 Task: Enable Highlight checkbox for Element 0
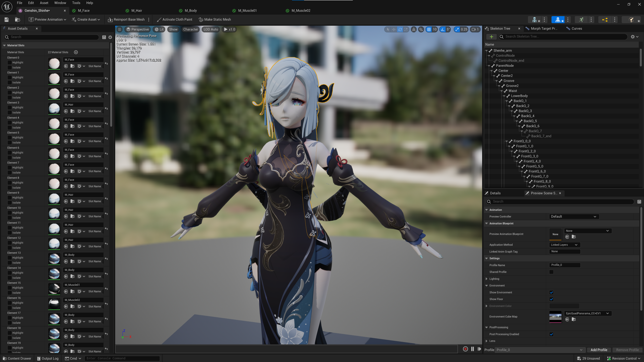pos(10,62)
